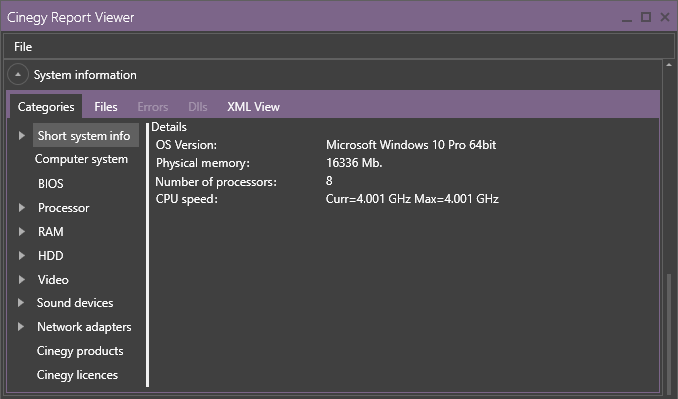Switch to the Files tab
The image size is (678, 399).
106,107
